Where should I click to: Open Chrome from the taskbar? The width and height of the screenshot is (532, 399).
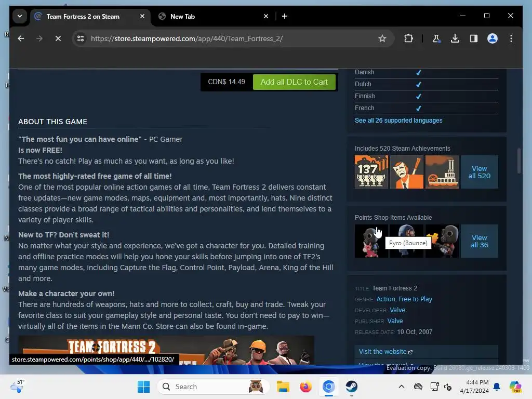pos(328,387)
